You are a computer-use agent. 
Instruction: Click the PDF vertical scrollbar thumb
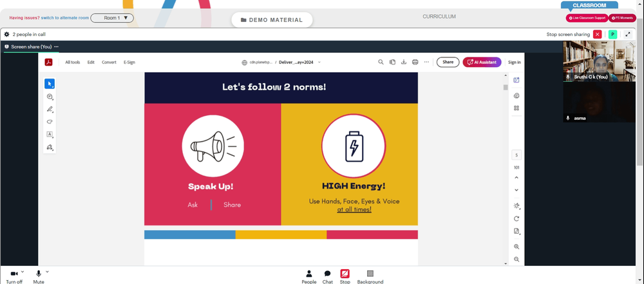(506, 87)
